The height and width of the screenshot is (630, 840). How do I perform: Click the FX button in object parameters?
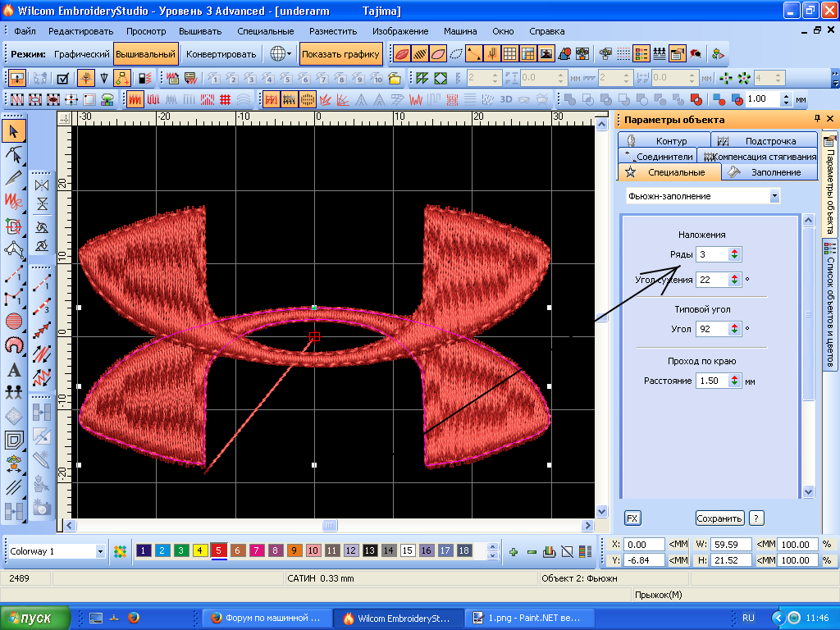coord(632,518)
